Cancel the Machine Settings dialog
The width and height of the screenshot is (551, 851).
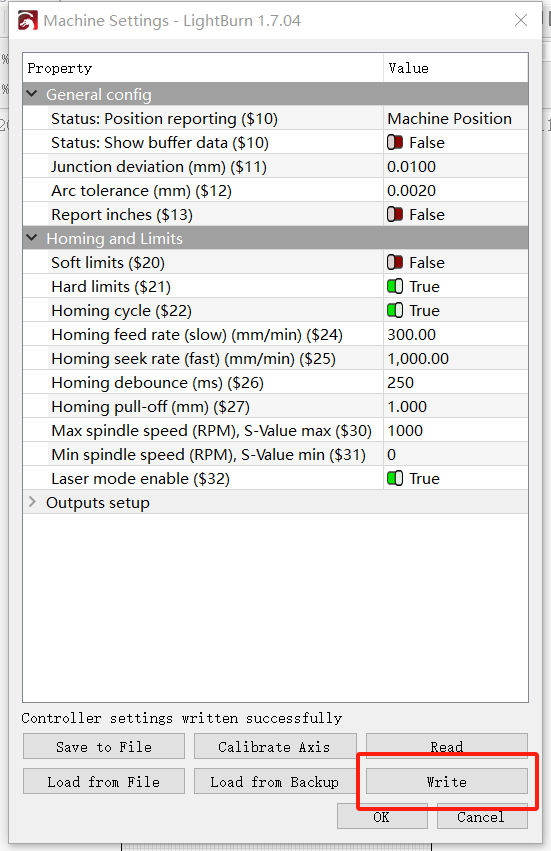click(482, 817)
